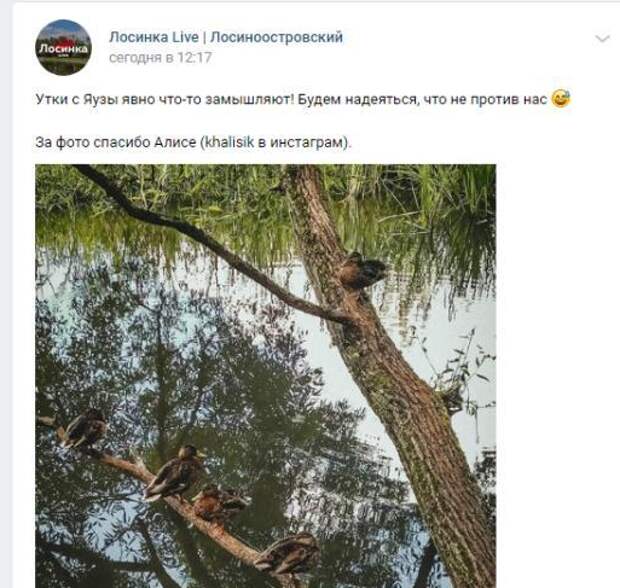Click the leftmost duck on the lower branch
This screenshot has height=588, width=620.
(x=84, y=429)
